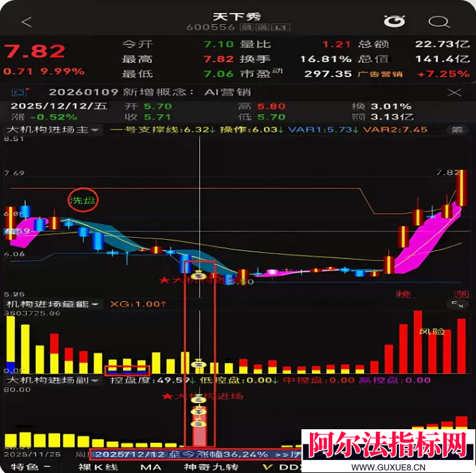Screen dimensions: 476x473
Task: Click the 总额 value 22.73亿
Action: [x=443, y=44]
